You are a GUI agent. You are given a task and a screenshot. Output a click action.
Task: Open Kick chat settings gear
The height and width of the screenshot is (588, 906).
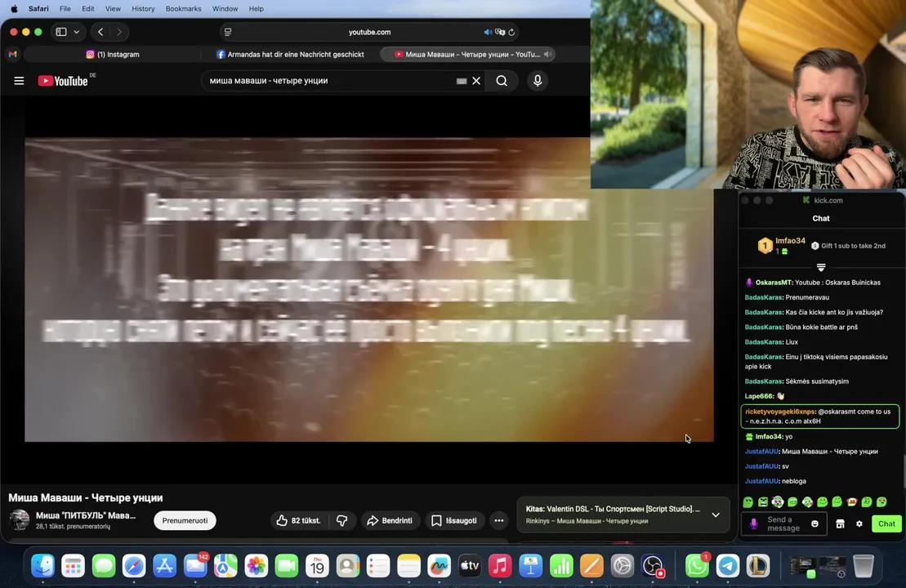coord(859,523)
